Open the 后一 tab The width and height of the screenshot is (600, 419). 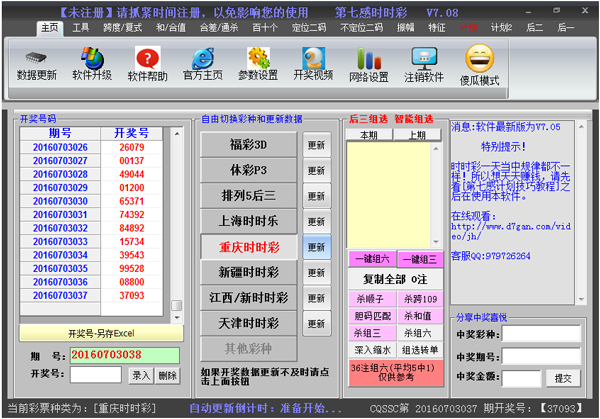point(566,28)
